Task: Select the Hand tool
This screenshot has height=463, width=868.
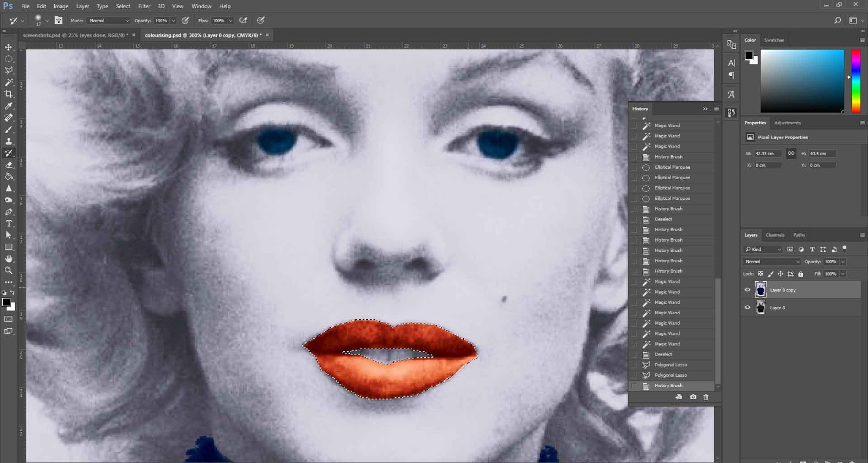Action: (9, 259)
